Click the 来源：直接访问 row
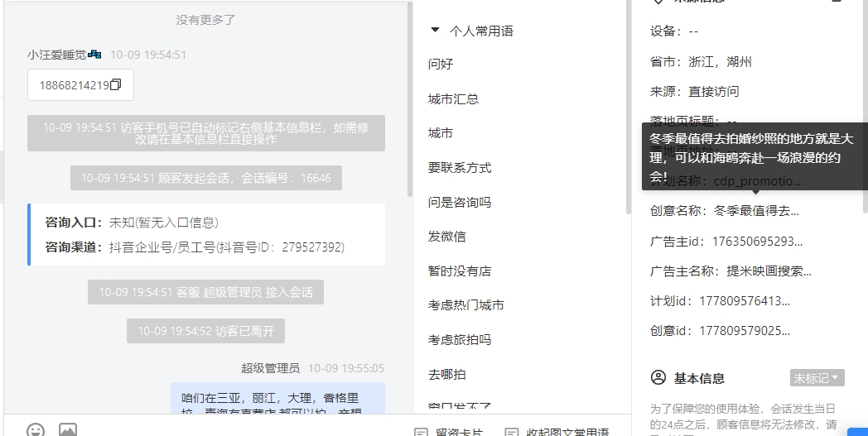Viewport: 868px width, 436px height. (695, 91)
